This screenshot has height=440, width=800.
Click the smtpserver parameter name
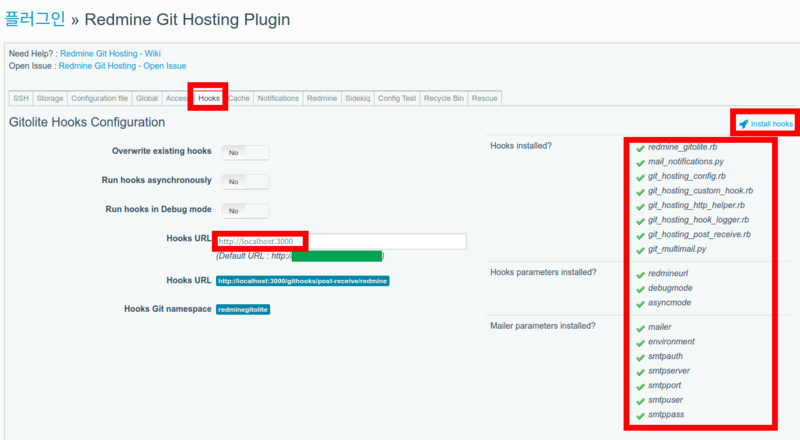tap(669, 371)
